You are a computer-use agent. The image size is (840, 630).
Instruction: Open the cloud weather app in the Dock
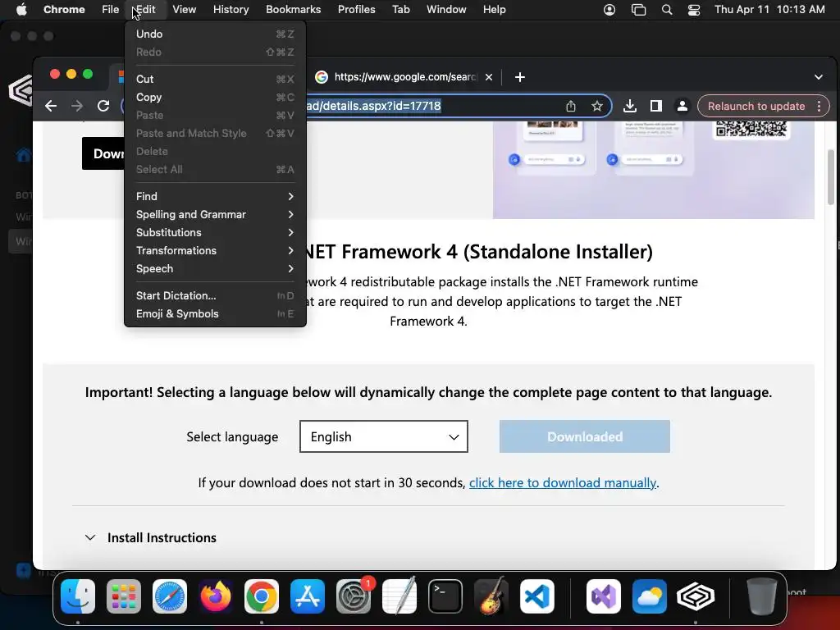pyautogui.click(x=650, y=596)
